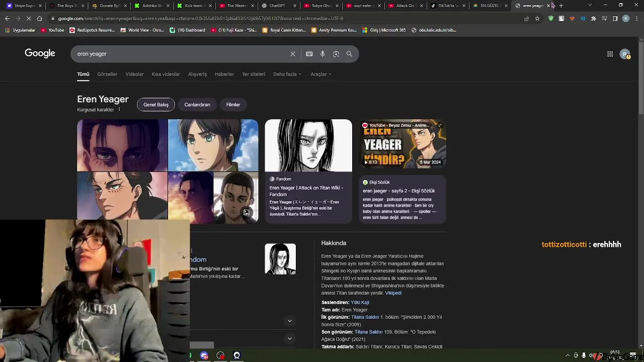Viewport: 644px width, 362px height.
Task: Show hidden system tray icons
Action: [x=568, y=355]
